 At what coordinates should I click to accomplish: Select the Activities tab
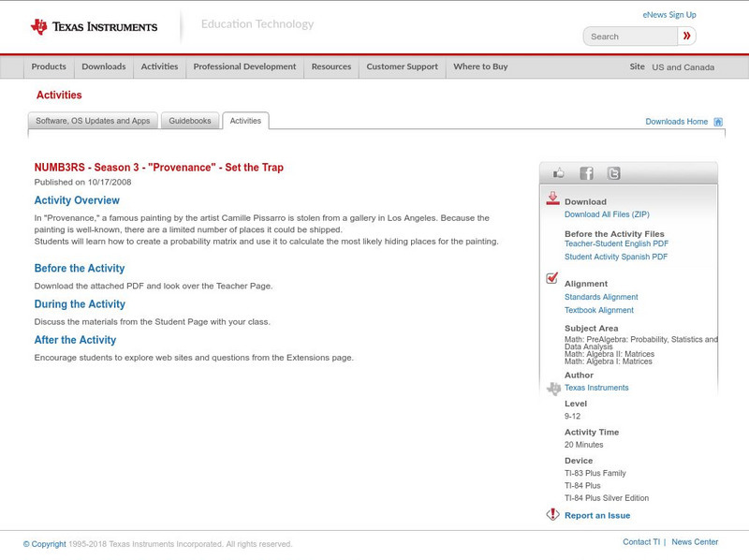[x=245, y=121]
